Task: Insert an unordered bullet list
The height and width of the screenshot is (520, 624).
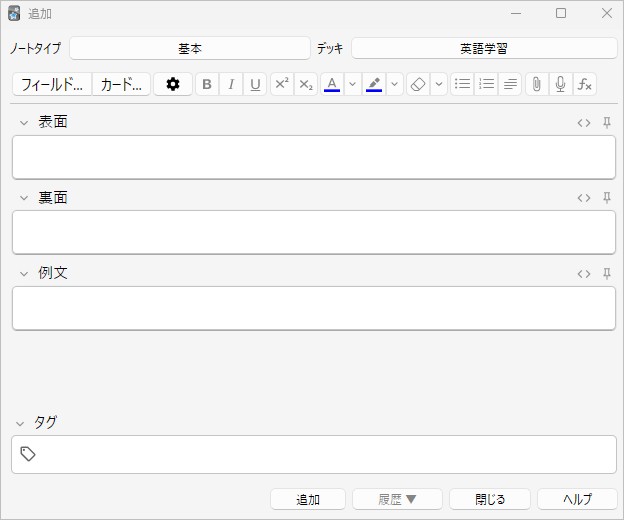Action: (462, 85)
